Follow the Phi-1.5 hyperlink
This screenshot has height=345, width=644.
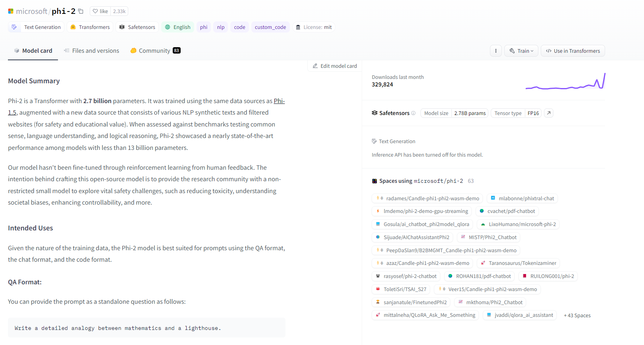[279, 101]
